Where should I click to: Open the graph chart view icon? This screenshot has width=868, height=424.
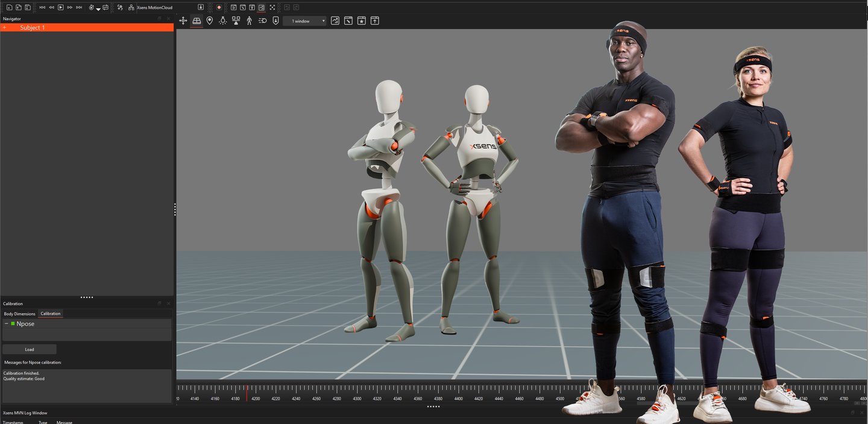click(335, 21)
